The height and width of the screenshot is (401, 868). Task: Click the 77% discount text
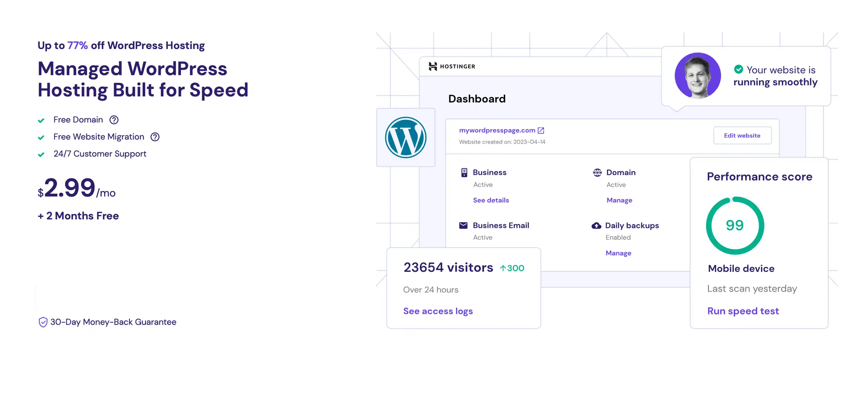coord(77,45)
